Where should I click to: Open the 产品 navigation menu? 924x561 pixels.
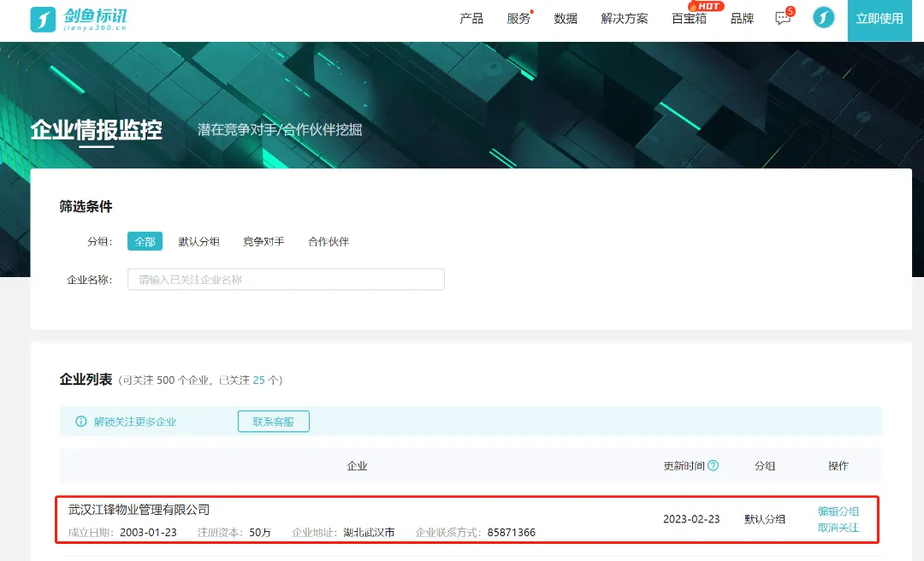(471, 19)
